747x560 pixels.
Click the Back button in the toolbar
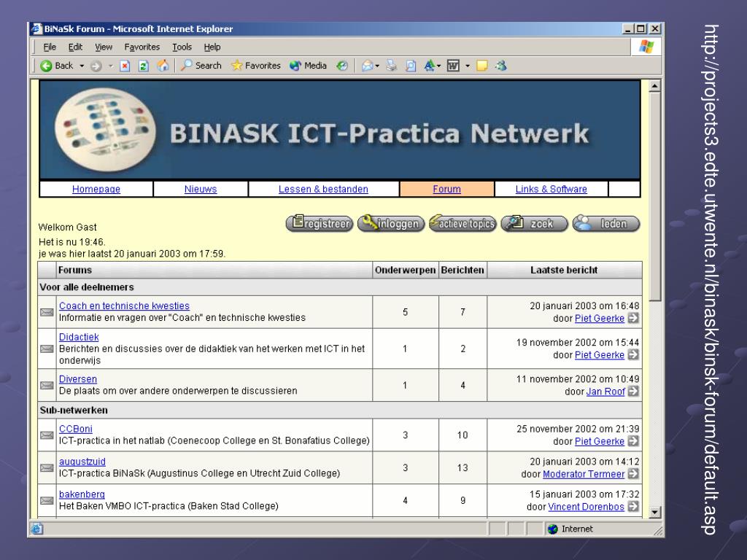coord(56,66)
